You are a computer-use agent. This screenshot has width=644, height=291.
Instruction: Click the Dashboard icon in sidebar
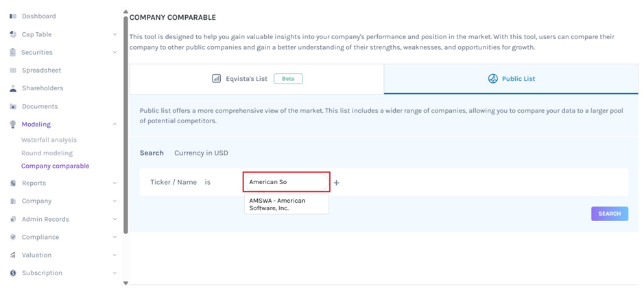pos(13,16)
